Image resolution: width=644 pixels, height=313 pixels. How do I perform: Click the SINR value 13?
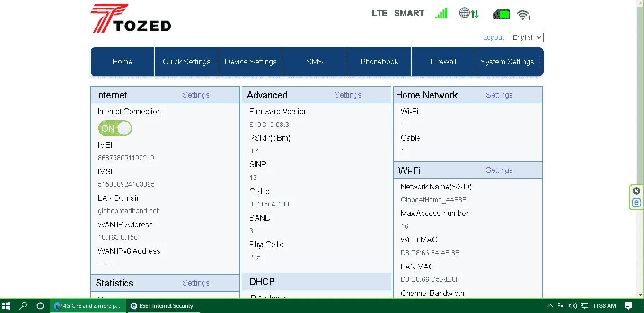click(253, 178)
